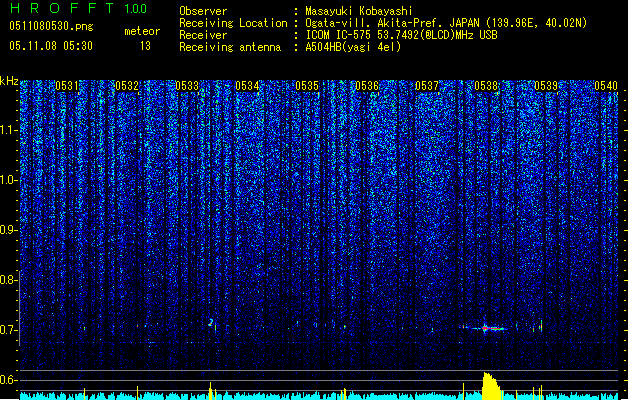Image resolution: width=629 pixels, height=400 pixels.
Task: Click the 1.1 kHz axis tick label
Action: [8, 130]
